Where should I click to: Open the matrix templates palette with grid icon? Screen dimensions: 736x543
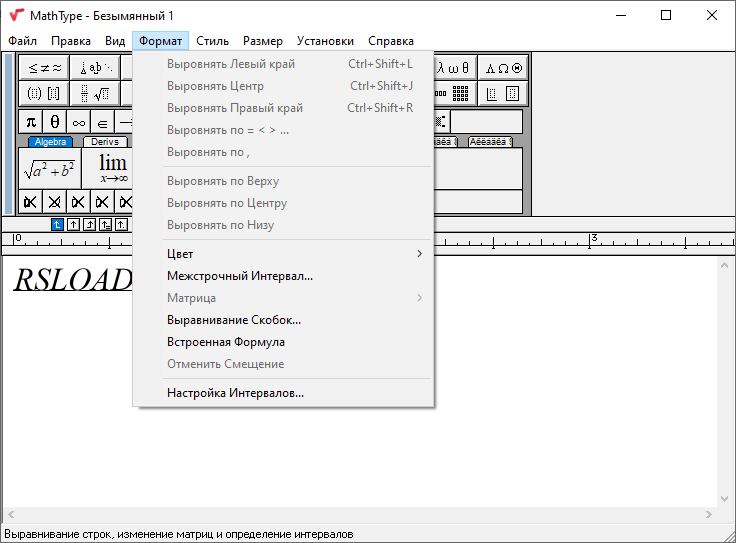tap(454, 93)
